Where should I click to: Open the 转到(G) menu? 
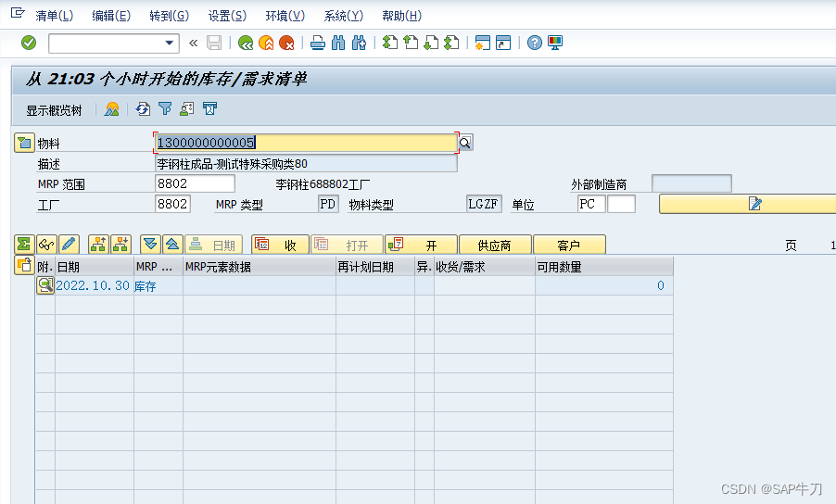point(169,16)
